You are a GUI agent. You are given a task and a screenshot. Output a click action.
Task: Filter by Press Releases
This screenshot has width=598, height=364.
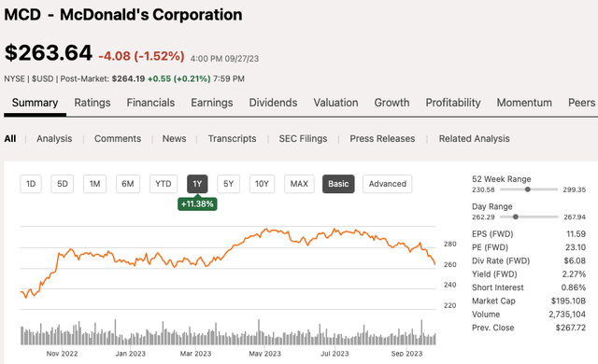(382, 138)
